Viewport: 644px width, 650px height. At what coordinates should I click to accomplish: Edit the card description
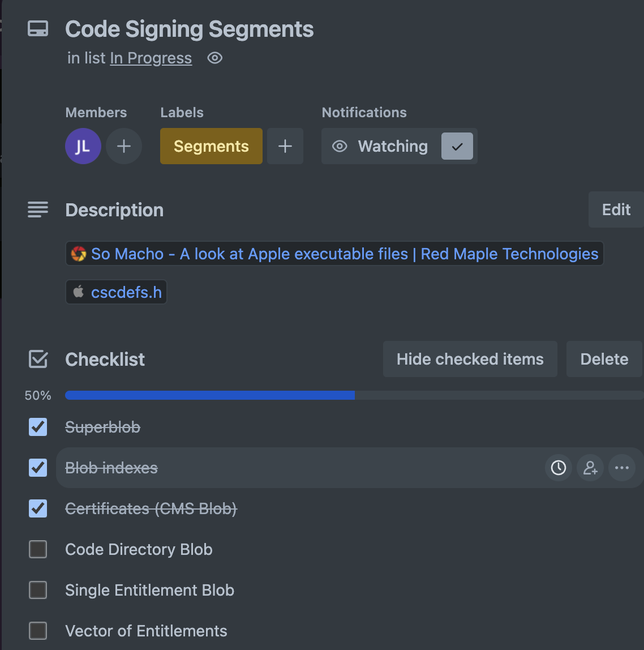pos(616,209)
